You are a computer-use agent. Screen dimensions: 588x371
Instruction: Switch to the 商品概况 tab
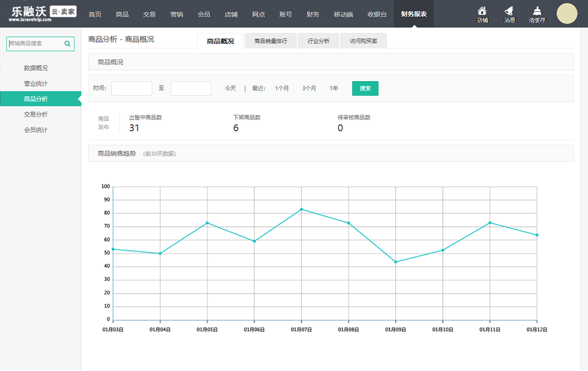[x=221, y=41]
